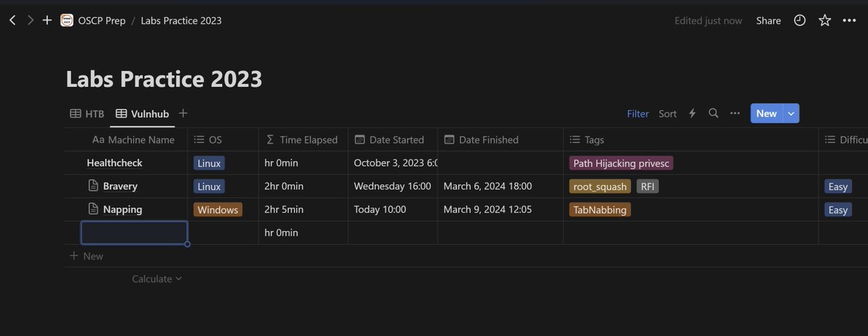
Task: Open the Labs Practice 2023 breadcrumb
Action: pyautogui.click(x=181, y=20)
